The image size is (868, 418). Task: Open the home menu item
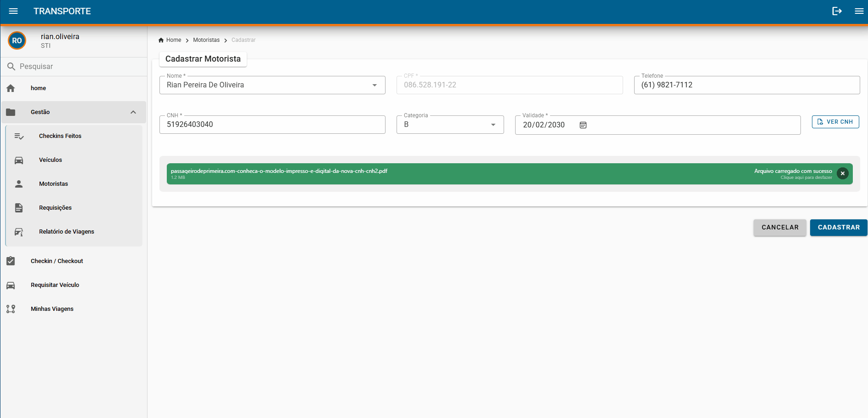tap(74, 88)
